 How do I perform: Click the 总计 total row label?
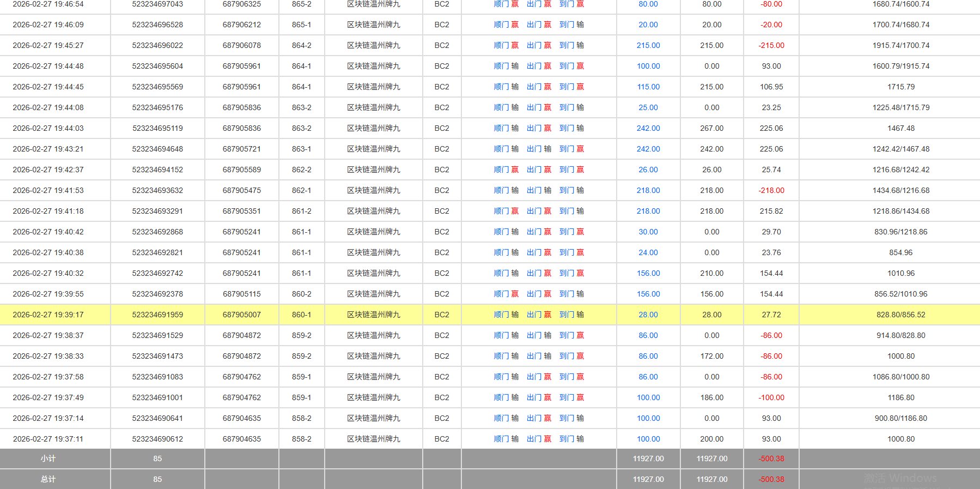[48, 479]
